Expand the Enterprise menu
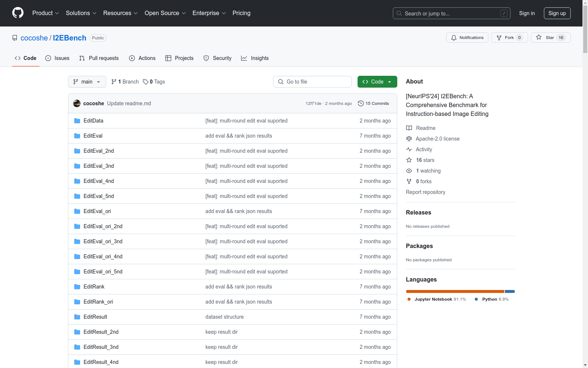The image size is (588, 368). click(x=209, y=13)
